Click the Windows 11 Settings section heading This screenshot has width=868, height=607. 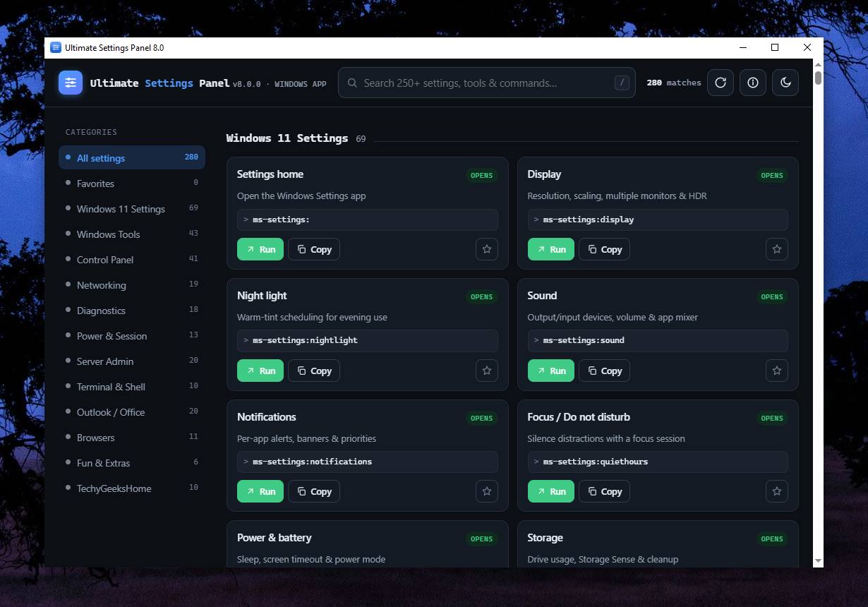point(287,138)
